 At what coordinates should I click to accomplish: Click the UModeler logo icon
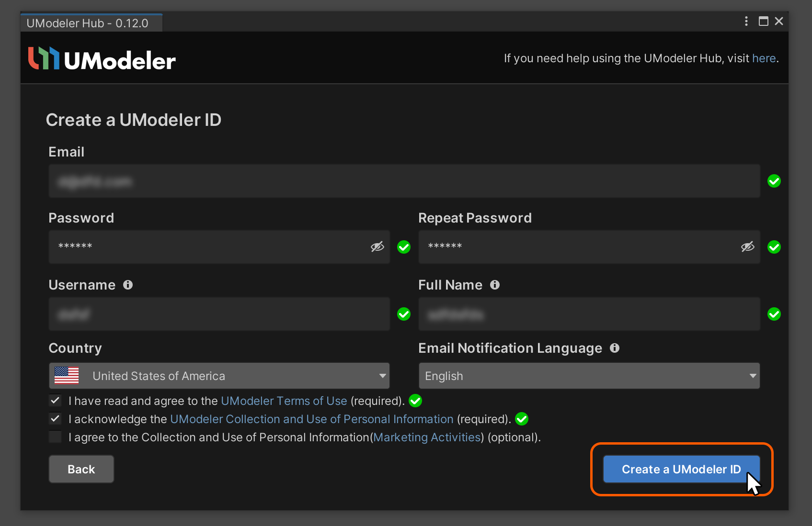(44, 58)
